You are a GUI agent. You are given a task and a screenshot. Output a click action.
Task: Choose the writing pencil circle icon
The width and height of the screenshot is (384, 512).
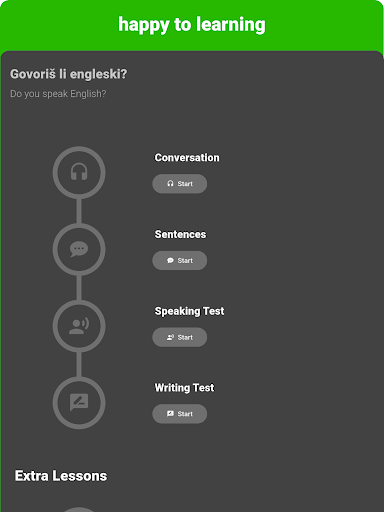coord(79,403)
